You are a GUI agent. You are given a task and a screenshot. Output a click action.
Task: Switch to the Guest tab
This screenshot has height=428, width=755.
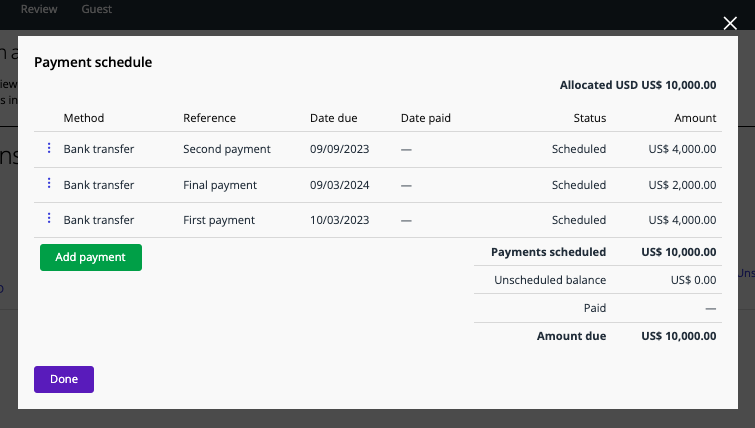click(97, 9)
